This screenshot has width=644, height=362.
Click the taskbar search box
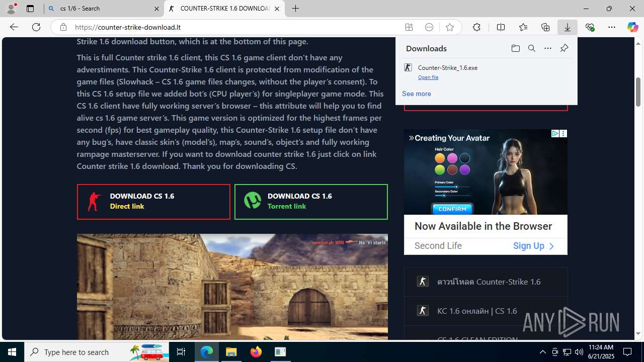click(98, 352)
